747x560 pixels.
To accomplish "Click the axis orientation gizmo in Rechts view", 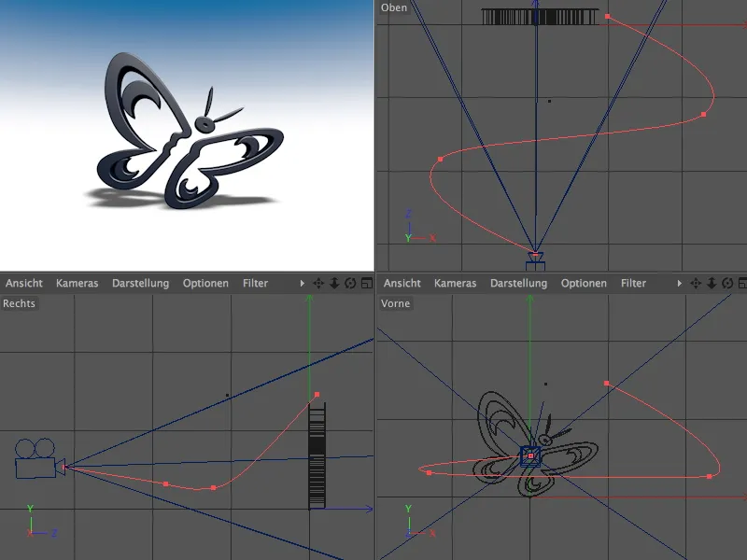I will (x=42, y=522).
